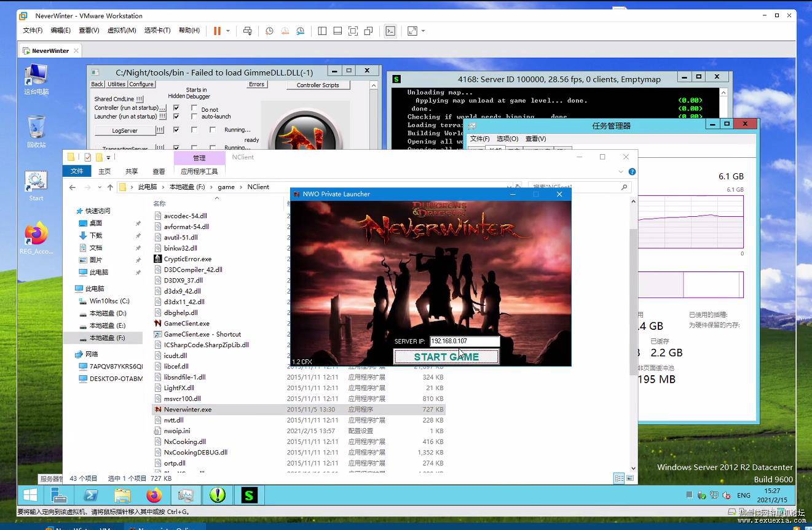
Task: Click the green S server console taskbar icon
Action: click(249, 495)
